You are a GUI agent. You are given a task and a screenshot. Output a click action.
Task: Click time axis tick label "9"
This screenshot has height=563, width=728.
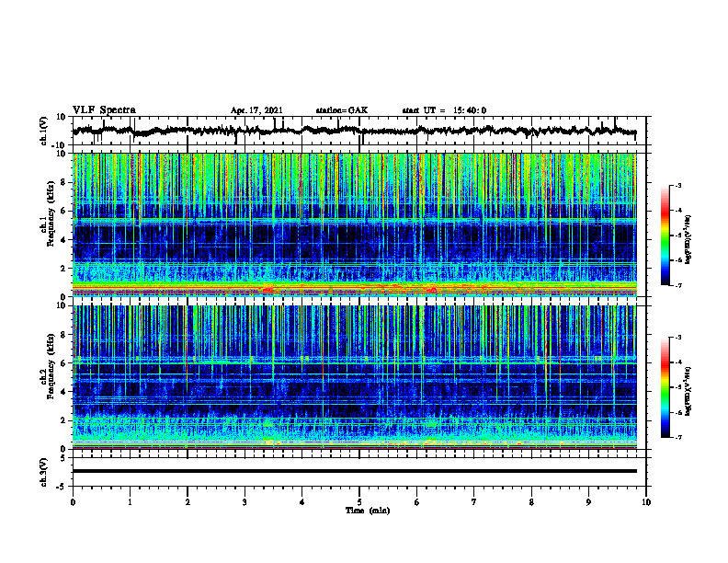(x=588, y=502)
